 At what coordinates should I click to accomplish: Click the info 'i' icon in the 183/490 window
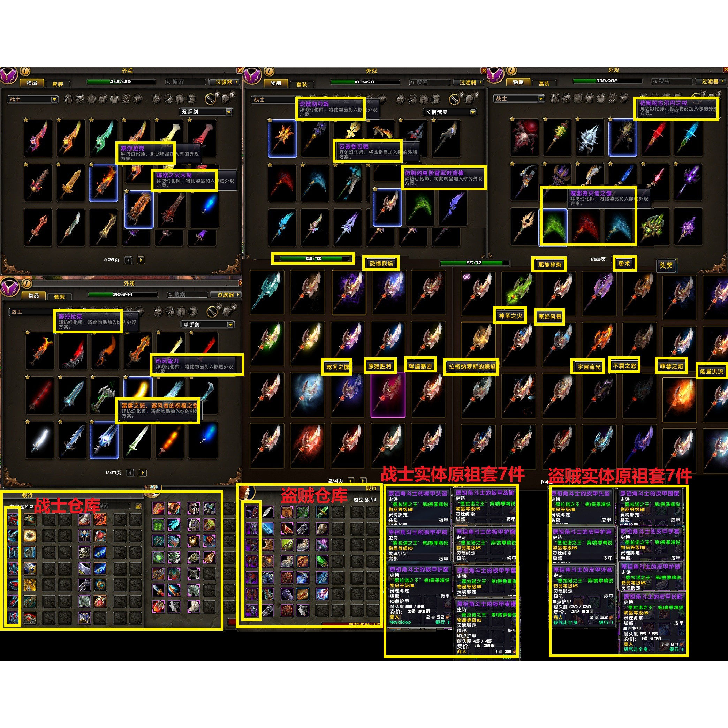pyautogui.click(x=269, y=71)
